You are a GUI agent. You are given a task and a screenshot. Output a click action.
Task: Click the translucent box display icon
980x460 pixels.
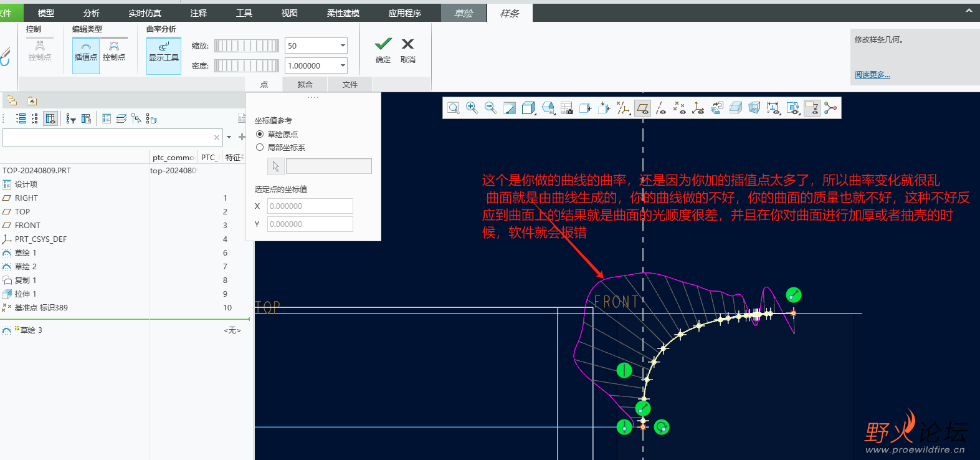(736, 108)
